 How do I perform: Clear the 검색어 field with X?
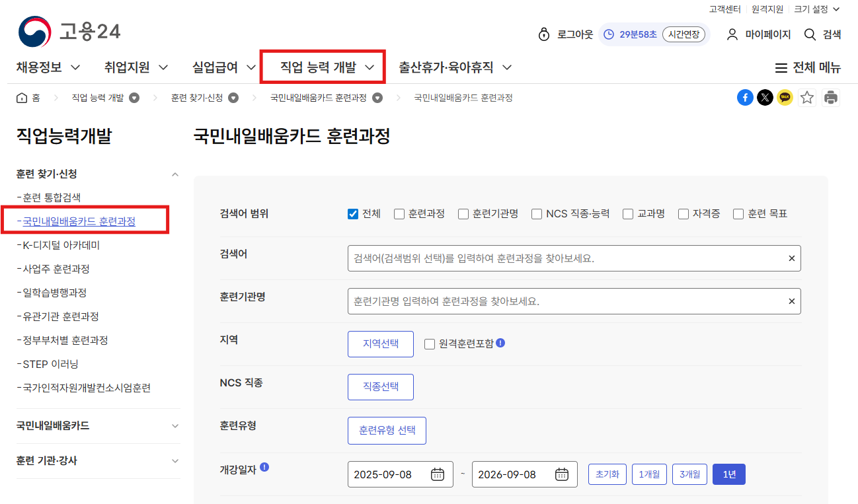coord(791,258)
